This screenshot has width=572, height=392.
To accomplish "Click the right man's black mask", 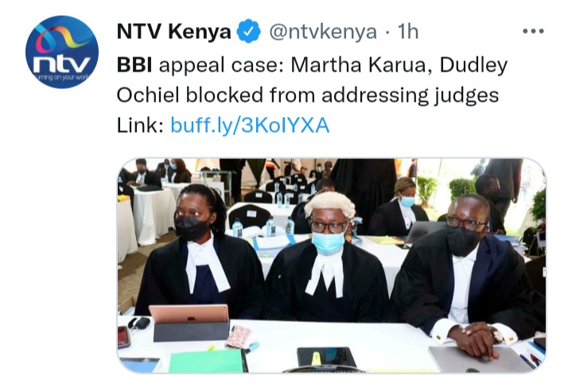I will tap(462, 241).
